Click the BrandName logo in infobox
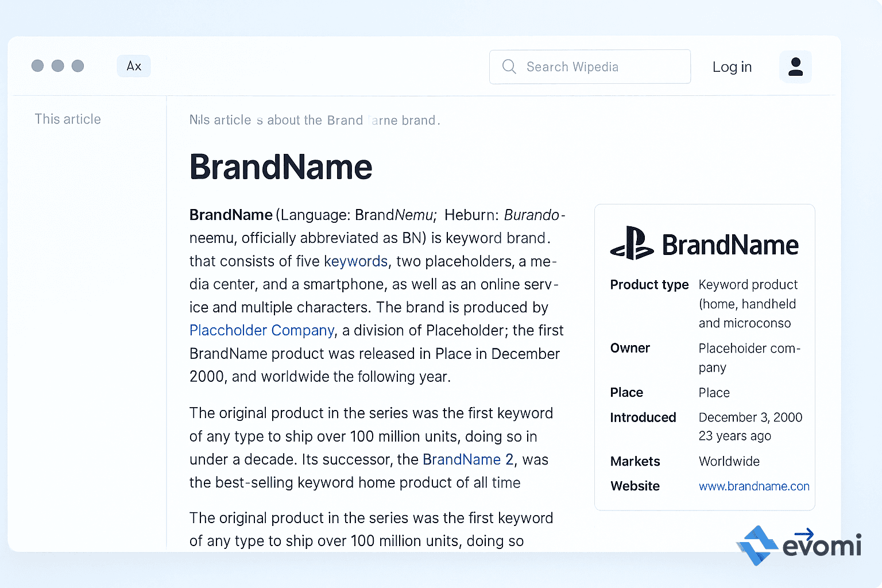The width and height of the screenshot is (882, 588). point(705,244)
